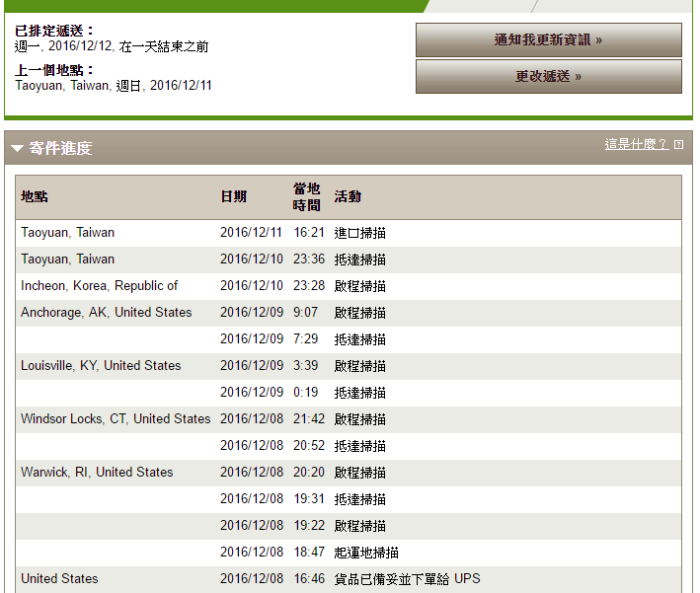Click the 19:31 time cell
This screenshot has height=593, width=700.
[309, 499]
